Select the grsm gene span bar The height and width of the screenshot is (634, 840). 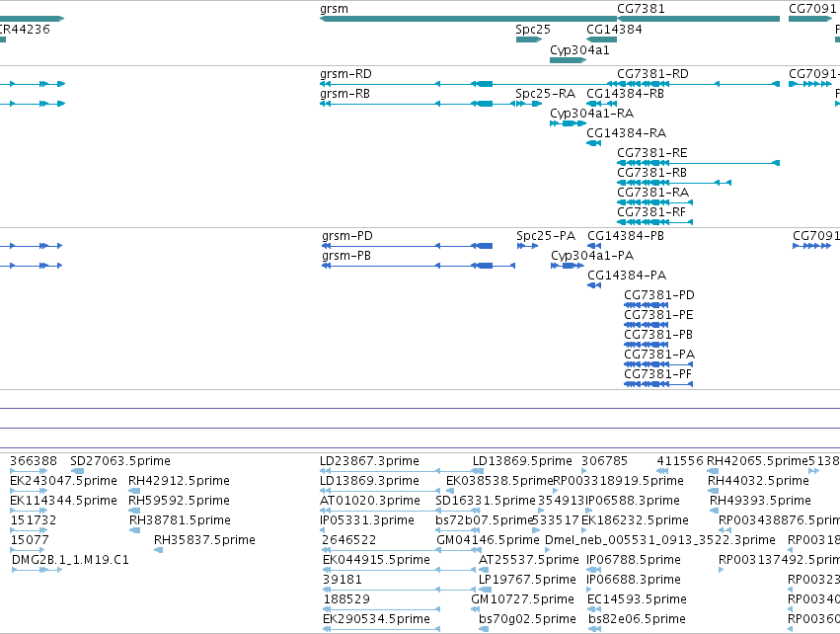[x=468, y=19]
